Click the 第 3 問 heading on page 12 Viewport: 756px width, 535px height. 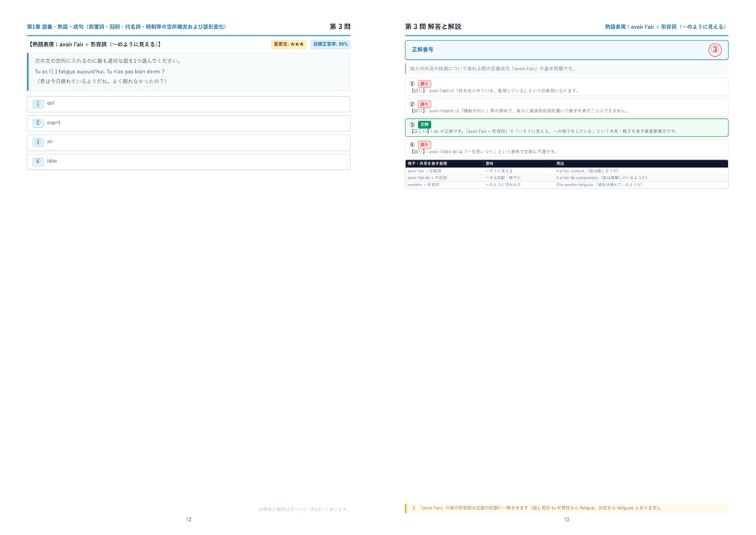coord(340,27)
